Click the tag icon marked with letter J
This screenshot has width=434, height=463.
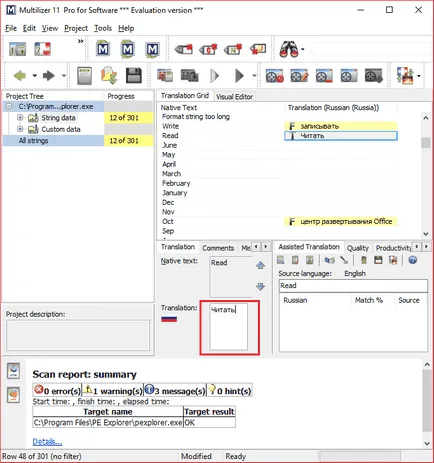(258, 49)
